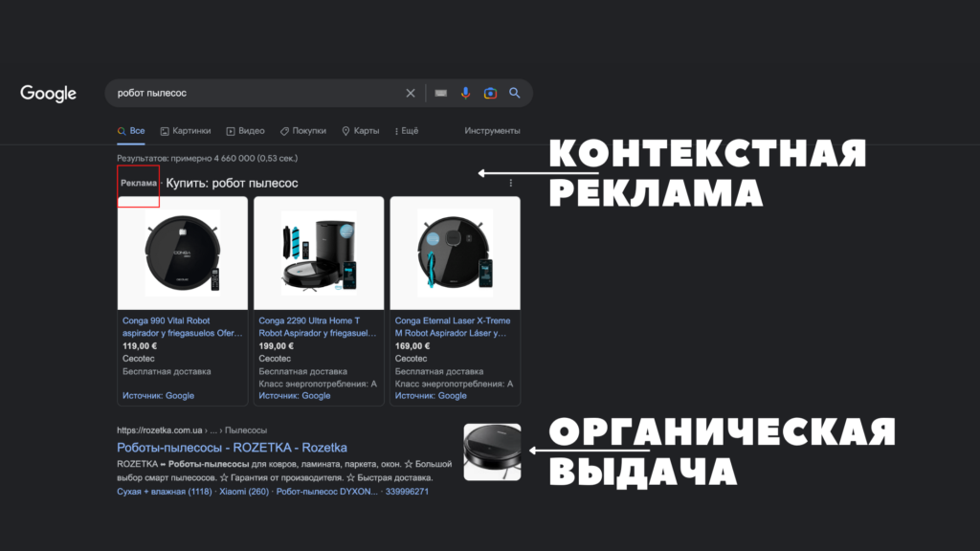Select the Все tab
The height and width of the screenshot is (551, 980).
point(131,131)
